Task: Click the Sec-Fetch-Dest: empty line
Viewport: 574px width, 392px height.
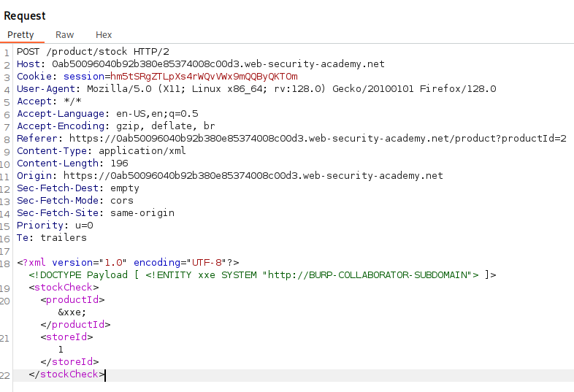Action: point(78,188)
